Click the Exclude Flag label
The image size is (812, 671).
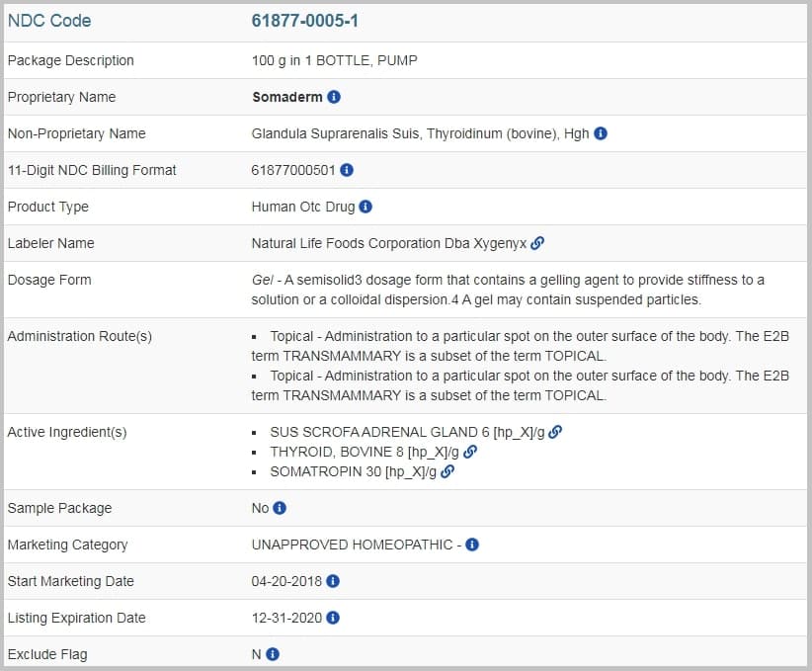[x=47, y=654]
